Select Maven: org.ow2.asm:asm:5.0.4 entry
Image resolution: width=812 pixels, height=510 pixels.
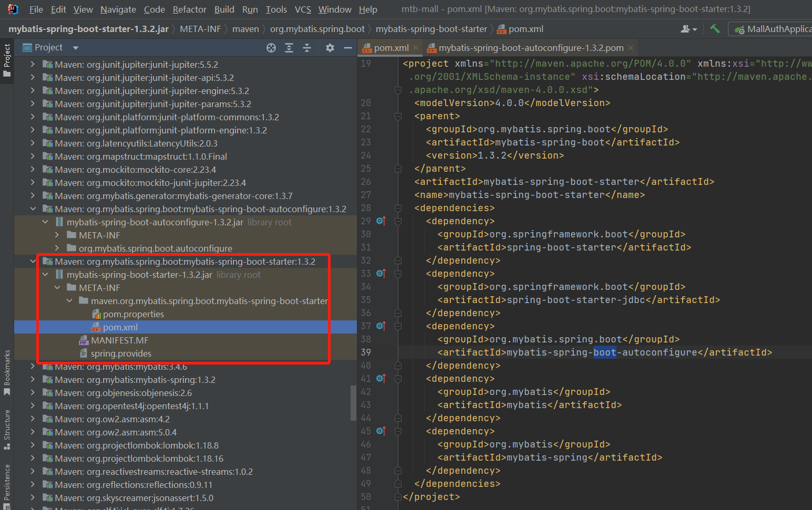tap(109, 432)
